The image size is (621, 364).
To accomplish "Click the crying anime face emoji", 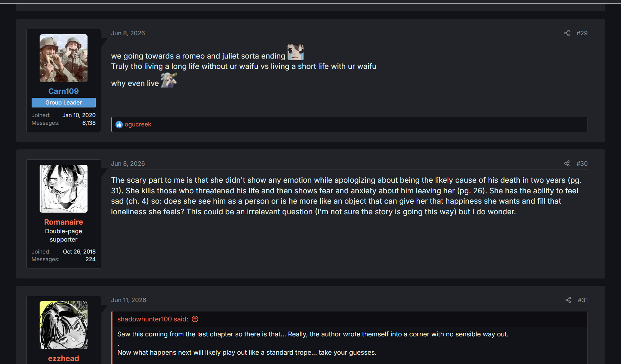I will [296, 52].
